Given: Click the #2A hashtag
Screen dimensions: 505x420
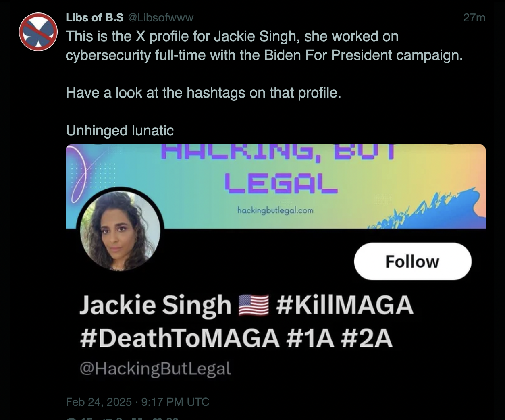Looking at the screenshot, I should click(x=366, y=338).
